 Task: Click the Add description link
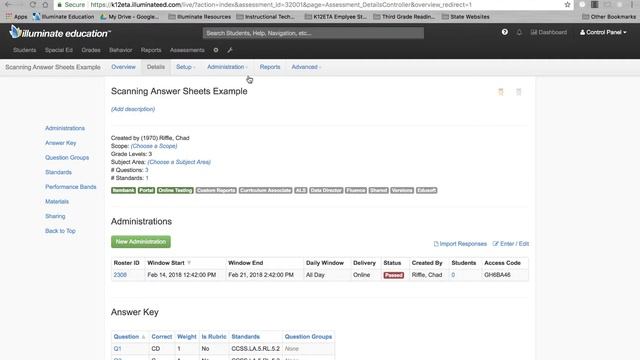point(133,109)
